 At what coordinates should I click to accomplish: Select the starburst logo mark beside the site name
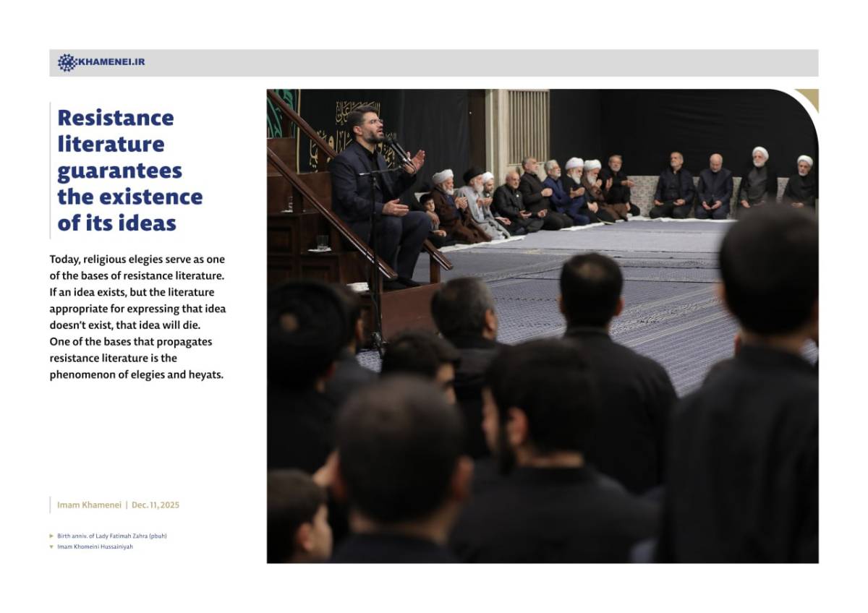(x=67, y=61)
